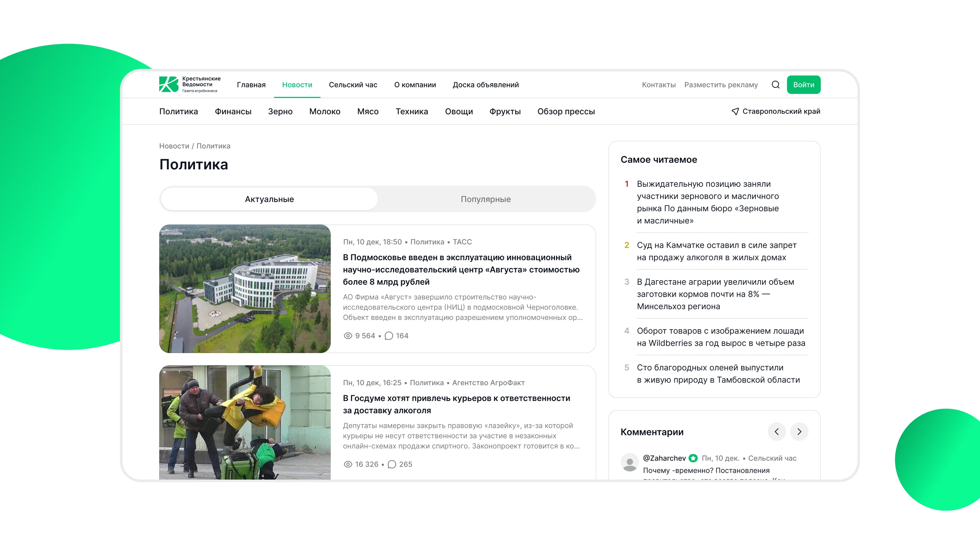Select the Зерно category

click(280, 112)
